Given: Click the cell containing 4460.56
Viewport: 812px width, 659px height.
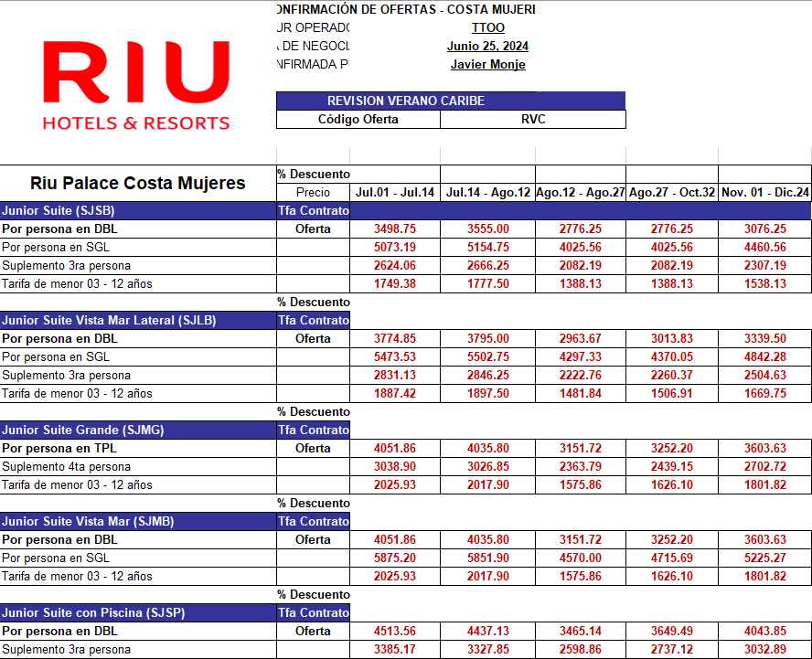Looking at the screenshot, I should click(764, 248).
